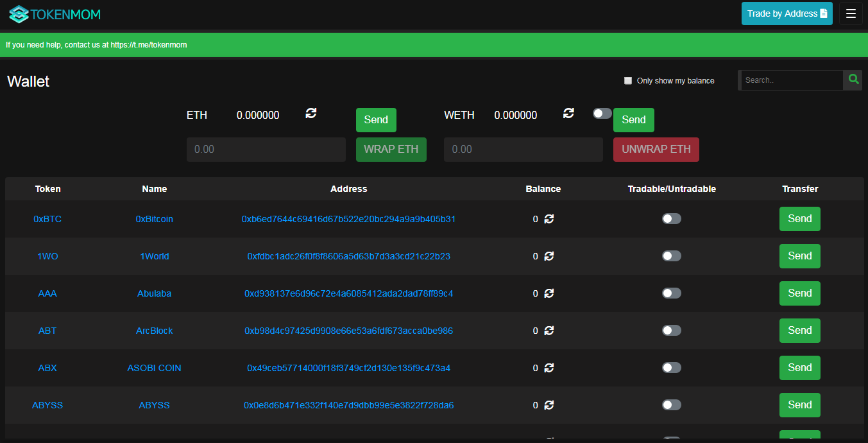Click the Wallet heading
The height and width of the screenshot is (443, 868).
pyautogui.click(x=28, y=82)
